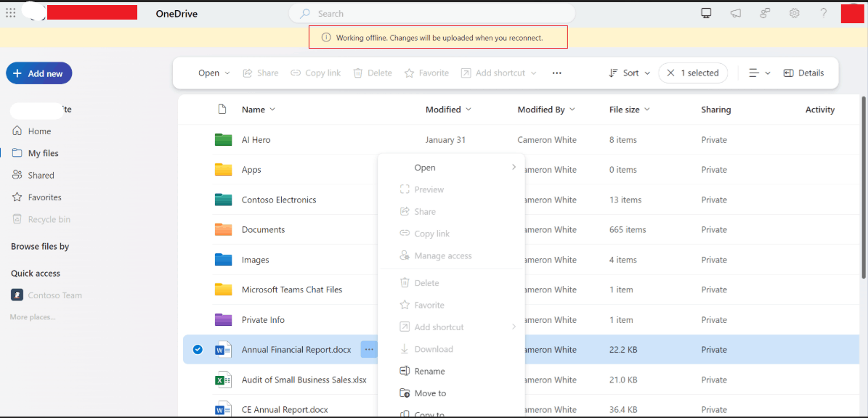The width and height of the screenshot is (868, 418).
Task: Select the Favorite star in the toolbar
Action: click(426, 73)
